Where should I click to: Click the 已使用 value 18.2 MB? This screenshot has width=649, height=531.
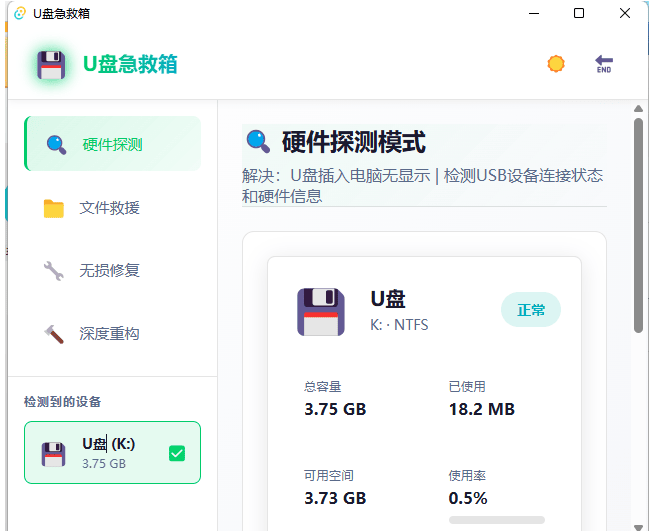point(482,409)
